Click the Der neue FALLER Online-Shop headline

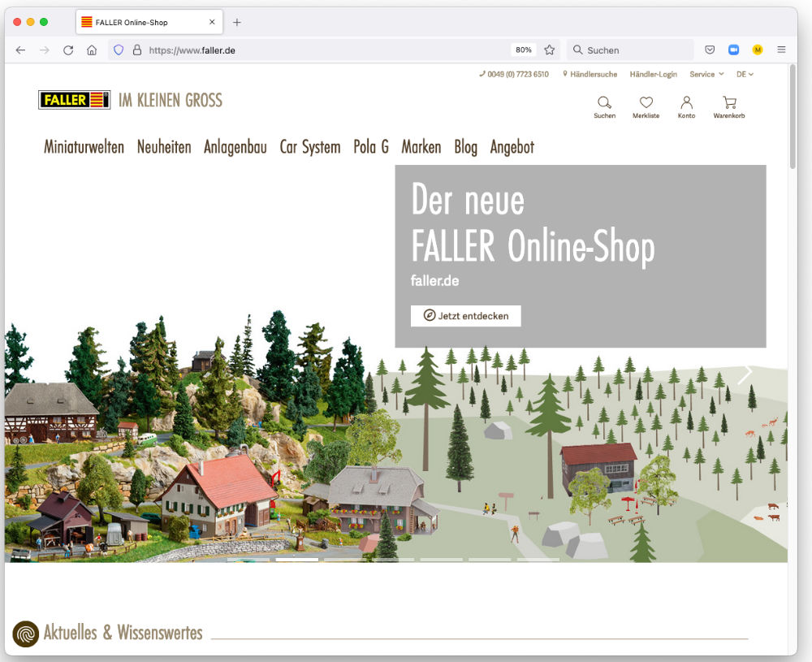(x=533, y=223)
